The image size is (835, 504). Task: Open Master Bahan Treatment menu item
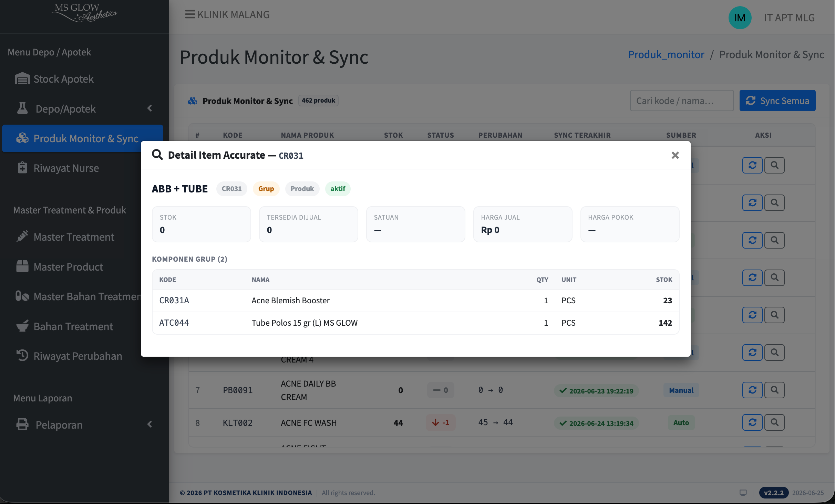[82, 296]
